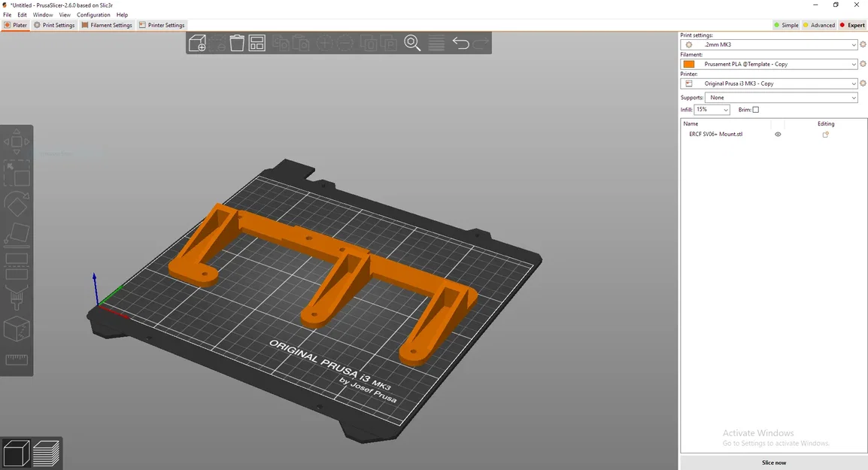The width and height of the screenshot is (868, 470).
Task: Open the Supports dropdown showing None
Action: [782, 98]
